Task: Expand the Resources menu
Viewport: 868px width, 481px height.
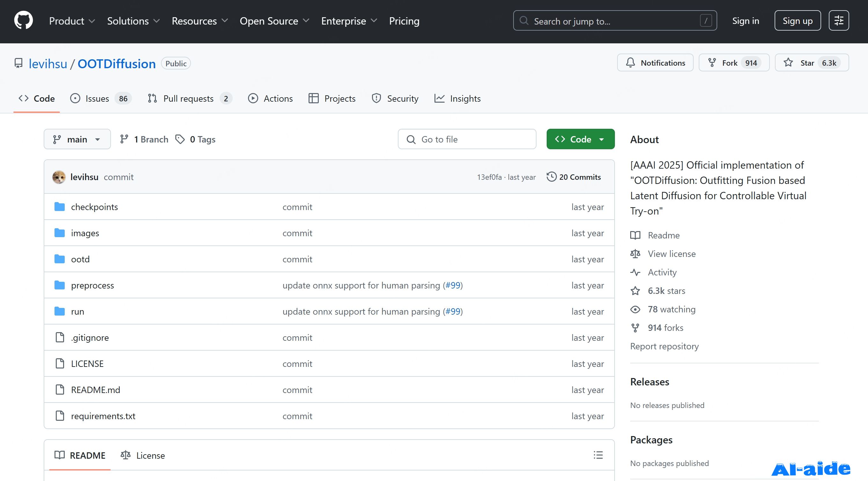Action: pos(200,21)
